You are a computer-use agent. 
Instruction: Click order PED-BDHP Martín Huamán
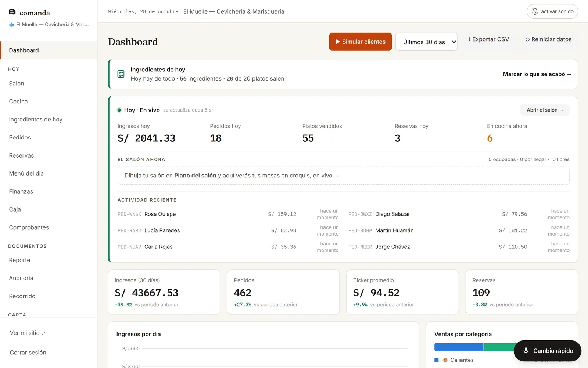pos(459,231)
